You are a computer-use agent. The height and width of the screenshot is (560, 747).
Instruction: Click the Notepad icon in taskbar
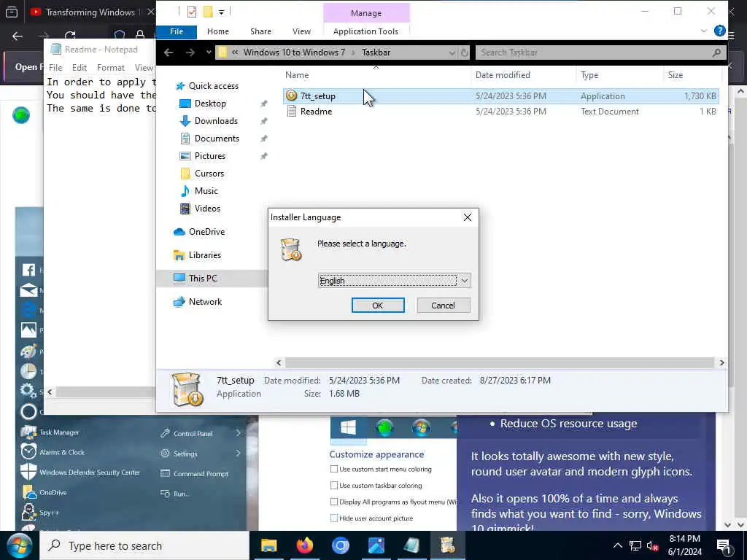point(412,545)
